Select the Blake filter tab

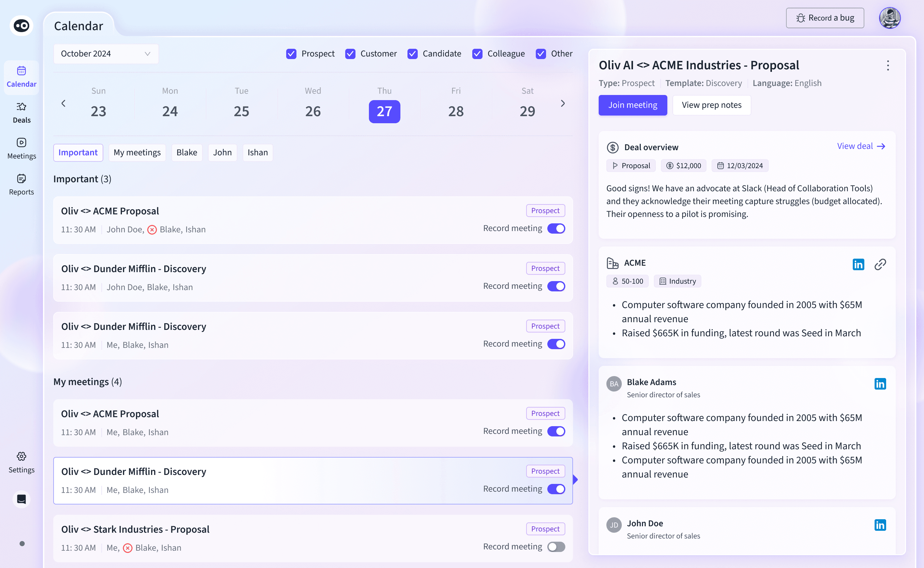click(x=187, y=152)
